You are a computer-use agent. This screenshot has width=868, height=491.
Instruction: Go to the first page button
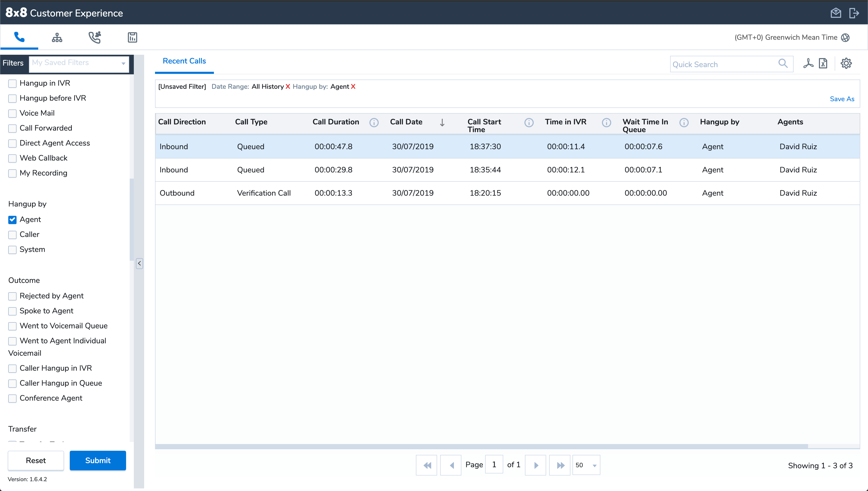point(427,465)
